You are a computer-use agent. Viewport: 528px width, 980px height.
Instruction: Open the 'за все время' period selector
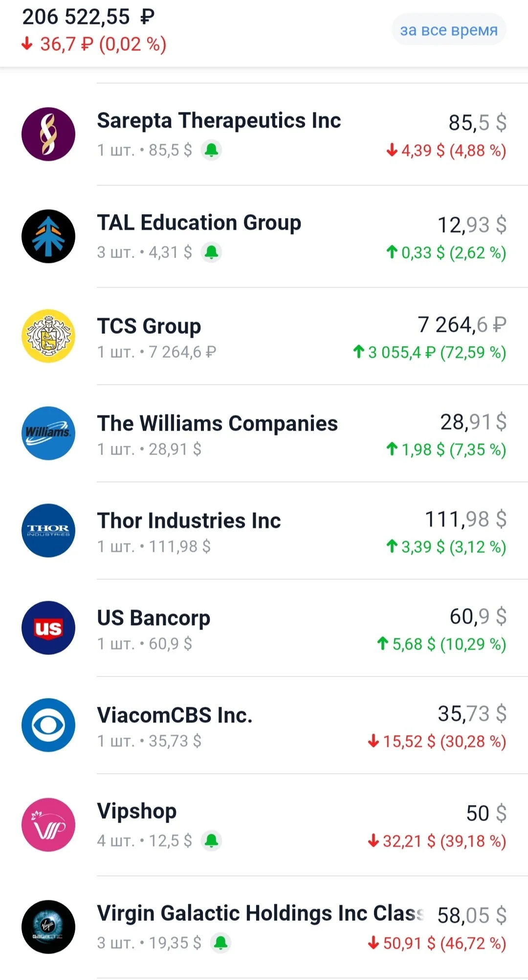449,30
